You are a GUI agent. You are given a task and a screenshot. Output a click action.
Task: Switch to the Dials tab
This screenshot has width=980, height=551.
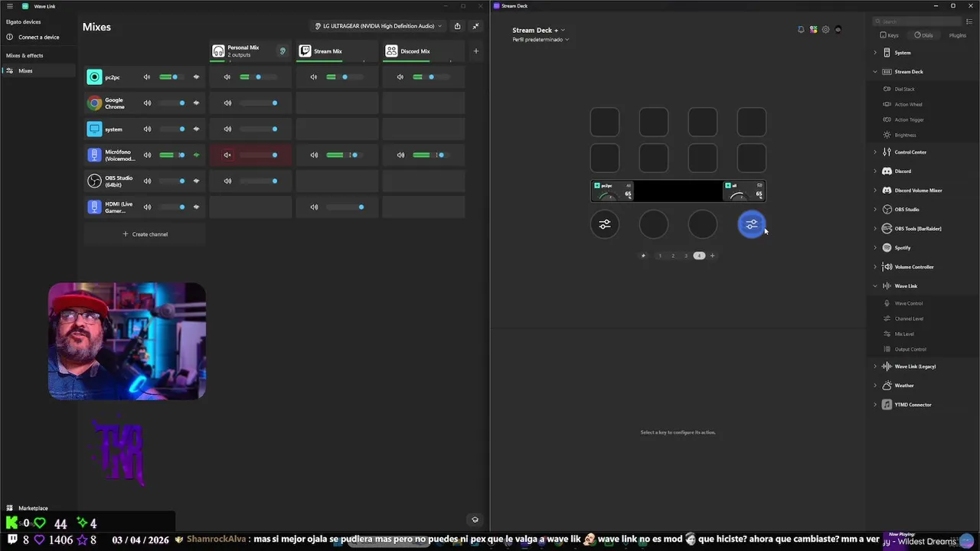(923, 35)
